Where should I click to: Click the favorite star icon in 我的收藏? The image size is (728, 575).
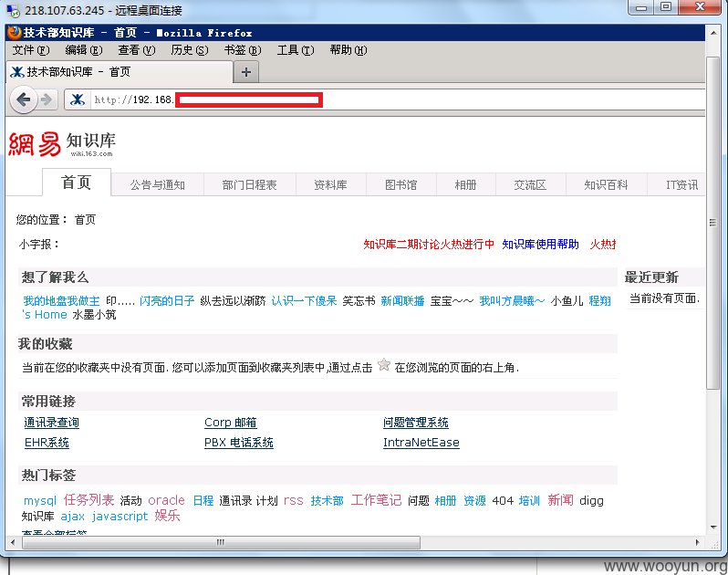[384, 365]
